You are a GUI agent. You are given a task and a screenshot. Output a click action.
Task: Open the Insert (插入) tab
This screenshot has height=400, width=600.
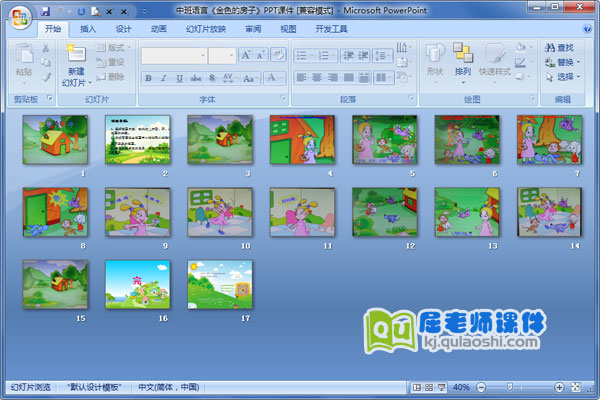pyautogui.click(x=89, y=29)
